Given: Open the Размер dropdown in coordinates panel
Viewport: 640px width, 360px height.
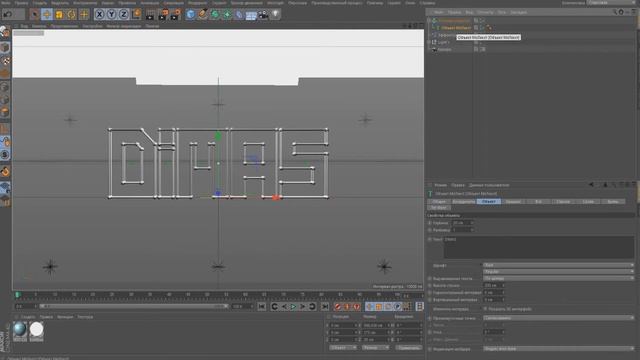Looking at the screenshot, I should coord(375,348).
